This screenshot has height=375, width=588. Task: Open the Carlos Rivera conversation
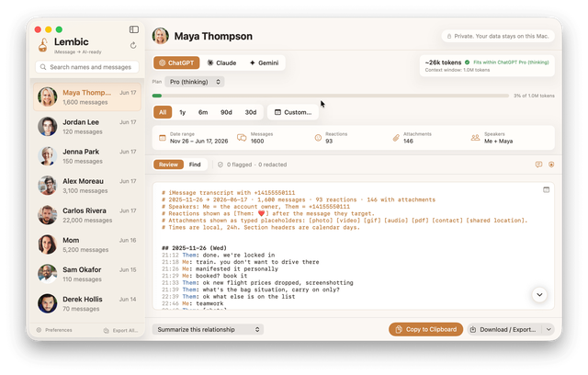87,215
